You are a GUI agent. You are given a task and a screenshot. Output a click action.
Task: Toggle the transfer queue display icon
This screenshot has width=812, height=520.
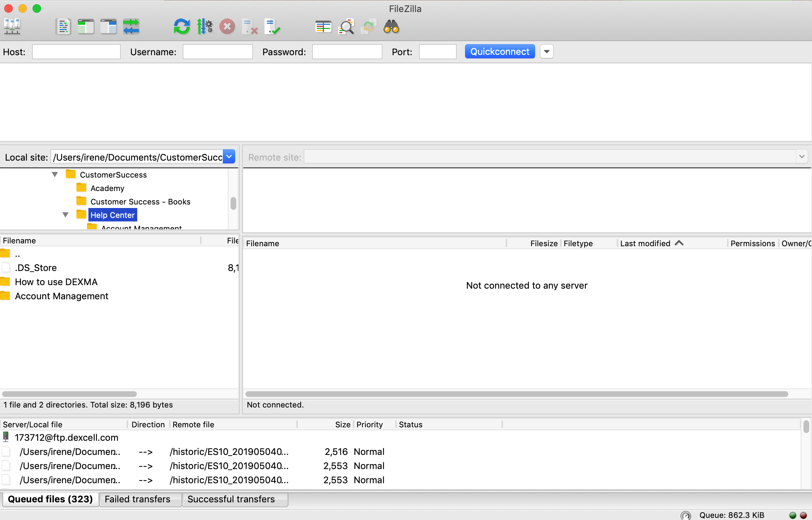tap(131, 27)
